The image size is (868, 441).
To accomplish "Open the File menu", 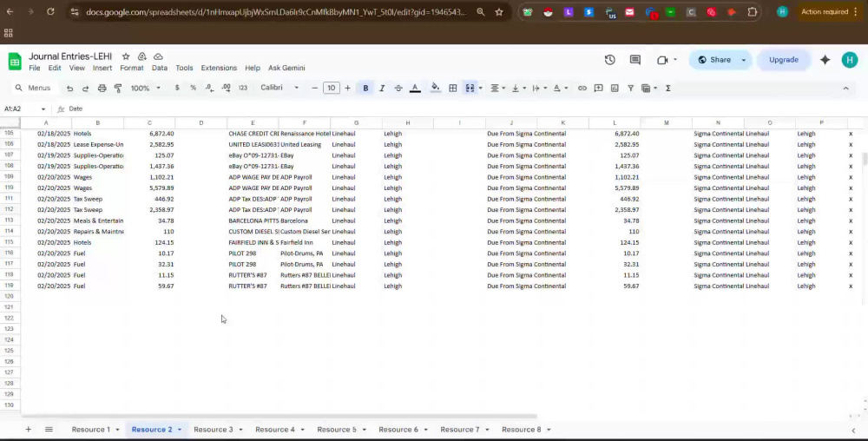I will [x=35, y=68].
